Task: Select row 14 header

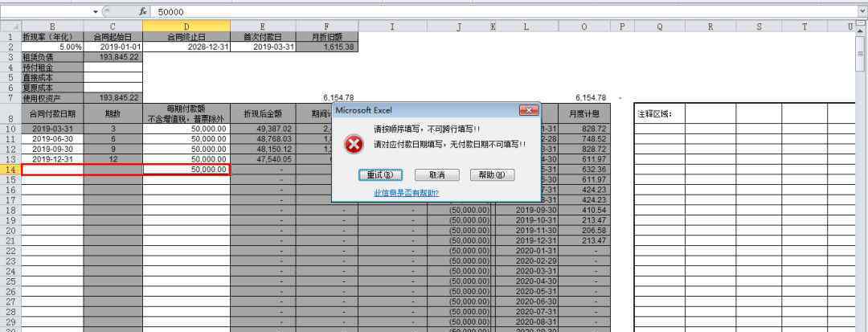Action: (10, 170)
